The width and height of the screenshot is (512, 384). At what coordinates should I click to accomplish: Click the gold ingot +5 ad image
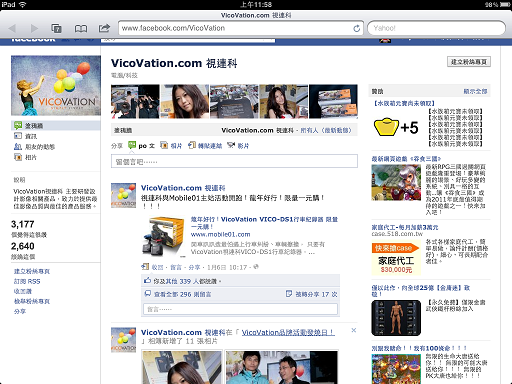click(396, 127)
